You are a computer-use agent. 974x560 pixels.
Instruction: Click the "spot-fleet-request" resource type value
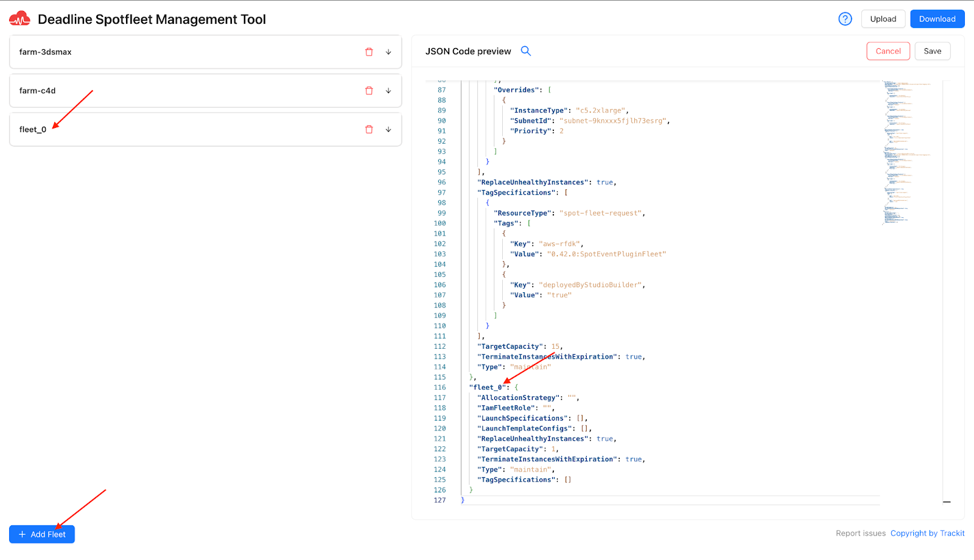pyautogui.click(x=600, y=213)
